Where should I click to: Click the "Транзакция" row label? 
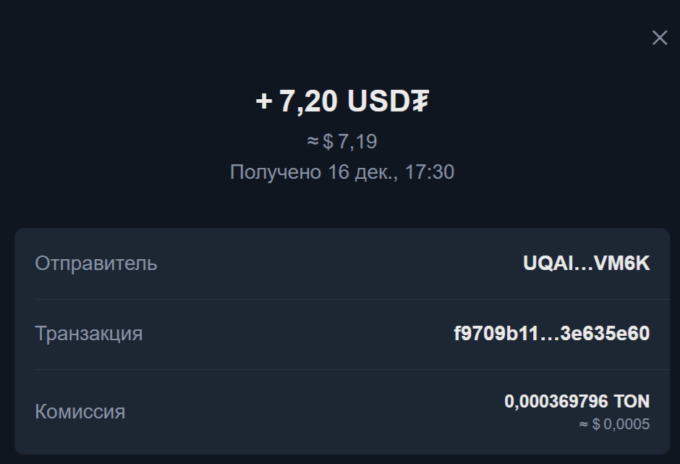coord(89,334)
